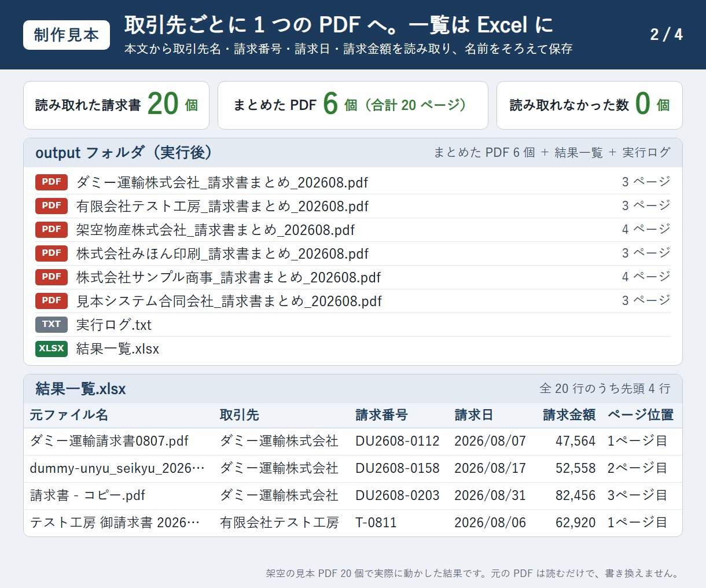This screenshot has height=588, width=706.
Task: Click the PDF badge for 有限会社テスト工房 file
Action: (x=52, y=206)
